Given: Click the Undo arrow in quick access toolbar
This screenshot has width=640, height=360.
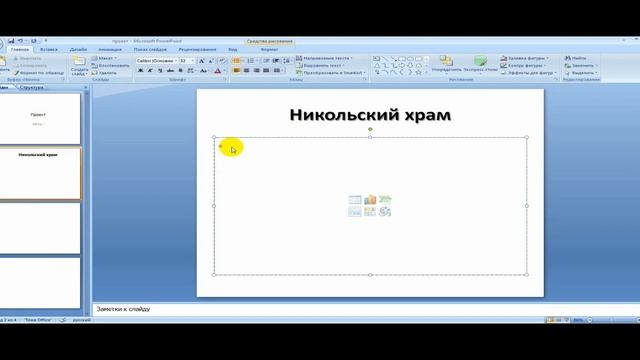Looking at the screenshot, I should click(20, 41).
